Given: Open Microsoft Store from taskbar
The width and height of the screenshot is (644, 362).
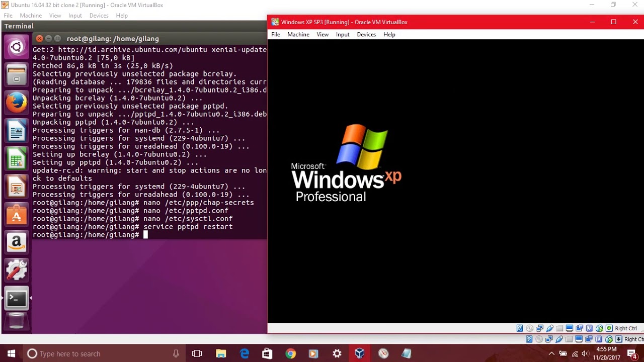Looking at the screenshot, I should [268, 353].
